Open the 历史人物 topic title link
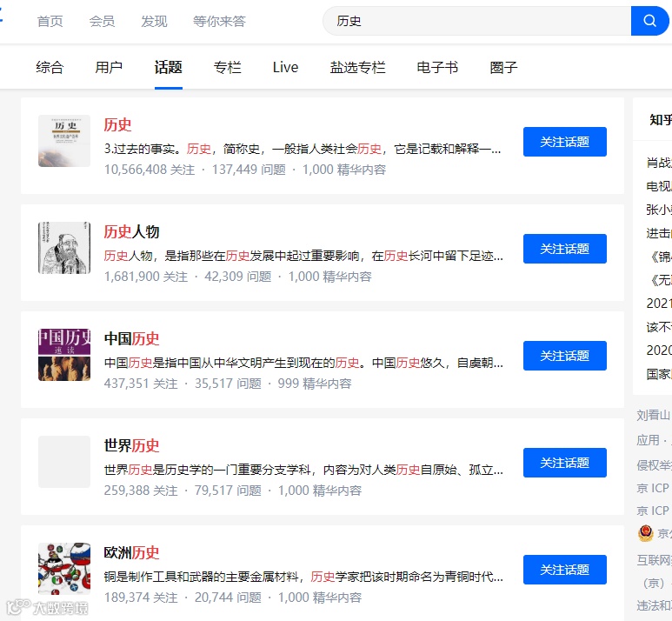The width and height of the screenshot is (672, 621). [x=131, y=231]
